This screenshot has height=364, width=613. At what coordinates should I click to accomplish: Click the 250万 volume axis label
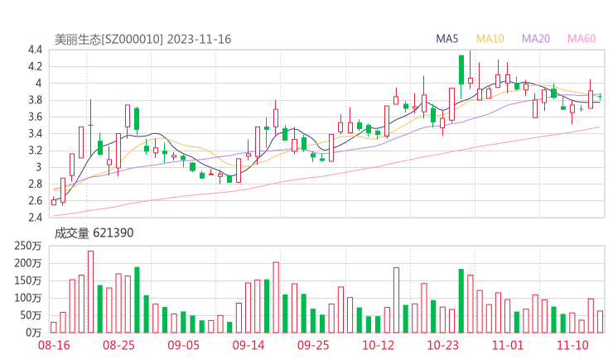click(x=28, y=246)
